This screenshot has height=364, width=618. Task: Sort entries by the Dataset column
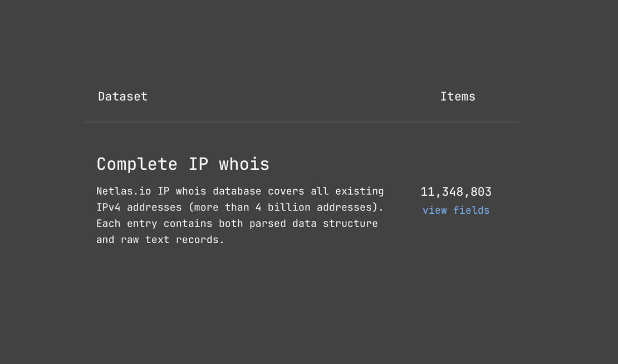[122, 96]
